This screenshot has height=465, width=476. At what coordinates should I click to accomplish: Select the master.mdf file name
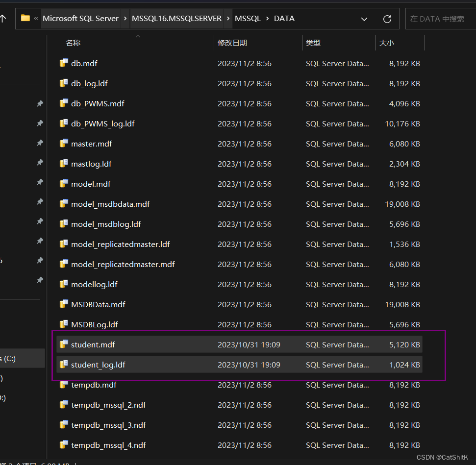91,144
